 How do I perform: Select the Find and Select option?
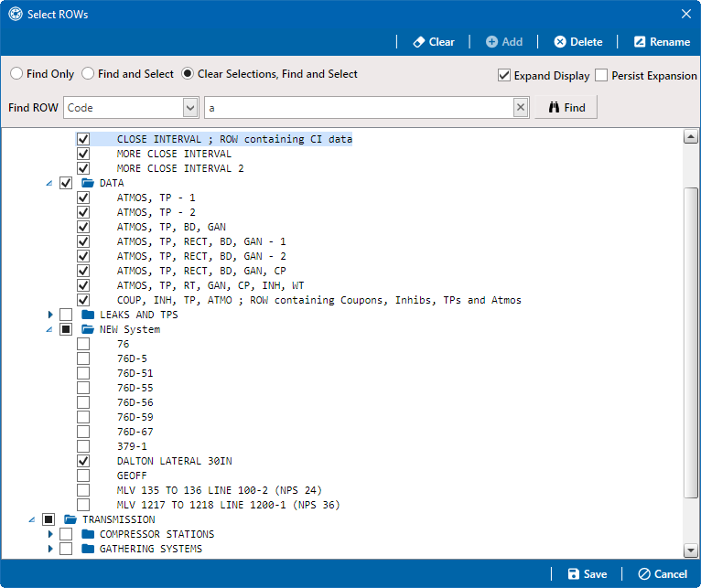click(88, 73)
